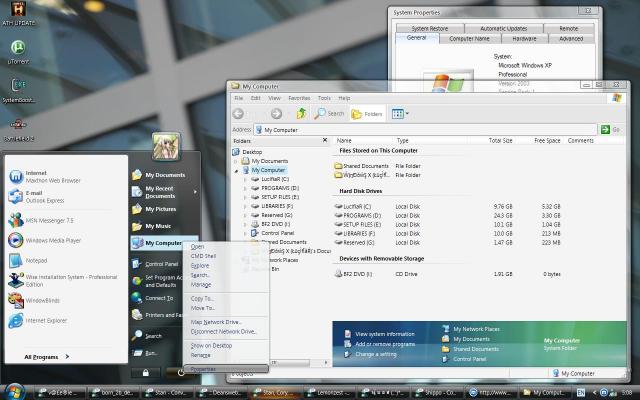This screenshot has height=400, width=640.
Task: Switch to Computer Name tab
Action: tap(469, 39)
